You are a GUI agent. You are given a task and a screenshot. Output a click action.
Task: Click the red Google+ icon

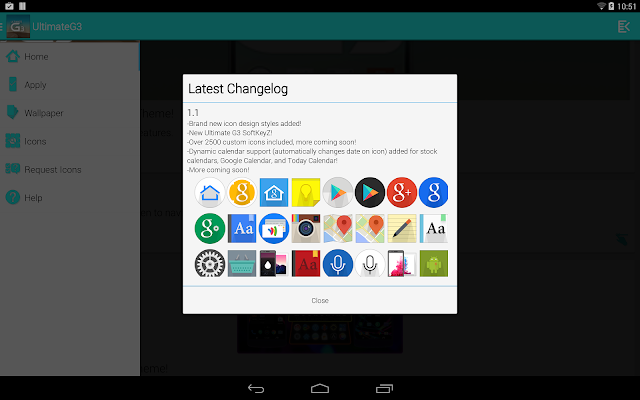click(402, 192)
